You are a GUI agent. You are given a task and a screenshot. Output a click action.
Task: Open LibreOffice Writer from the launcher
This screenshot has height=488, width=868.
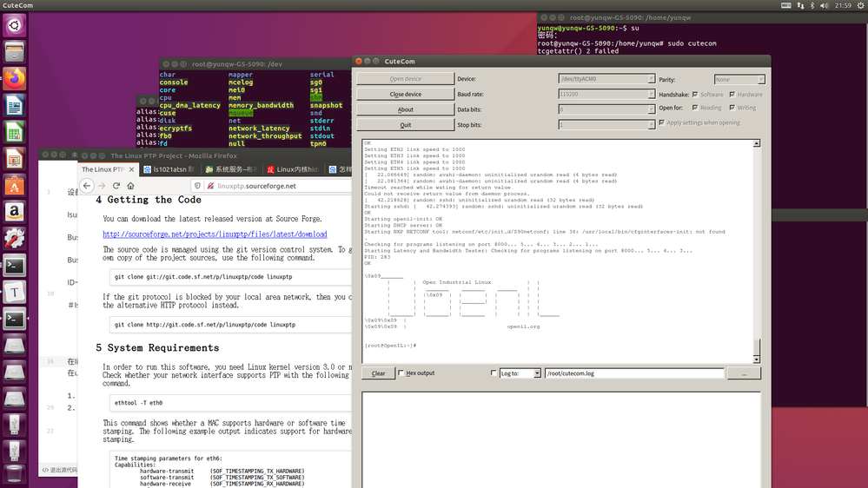[x=15, y=105]
